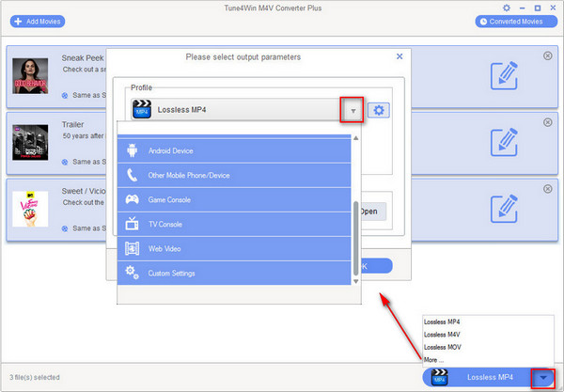Viewport: 564px width, 392px height.
Task: Select Game Console category
Action: tap(234, 199)
